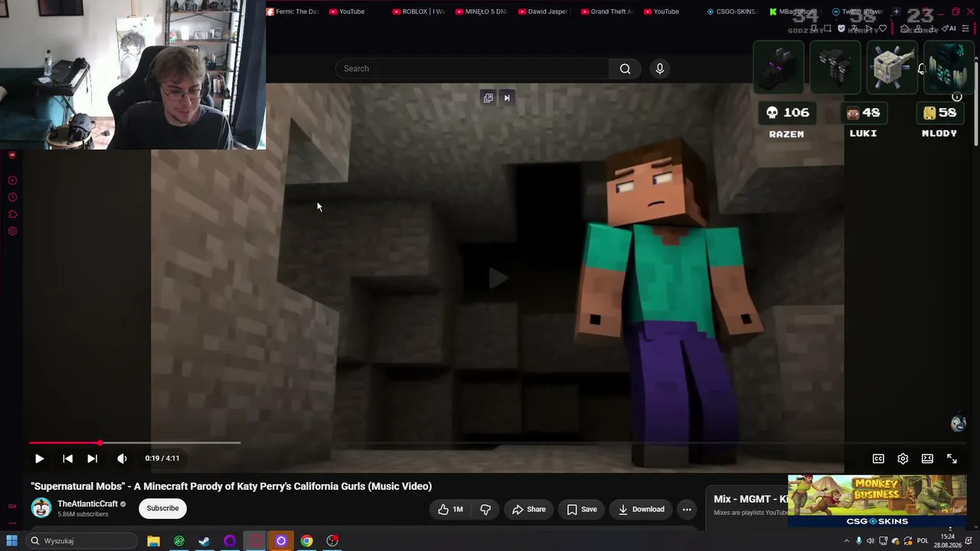Screen dimensions: 980x551
Task: Open the extensions cube icon in sidebar
Action: click(x=12, y=214)
